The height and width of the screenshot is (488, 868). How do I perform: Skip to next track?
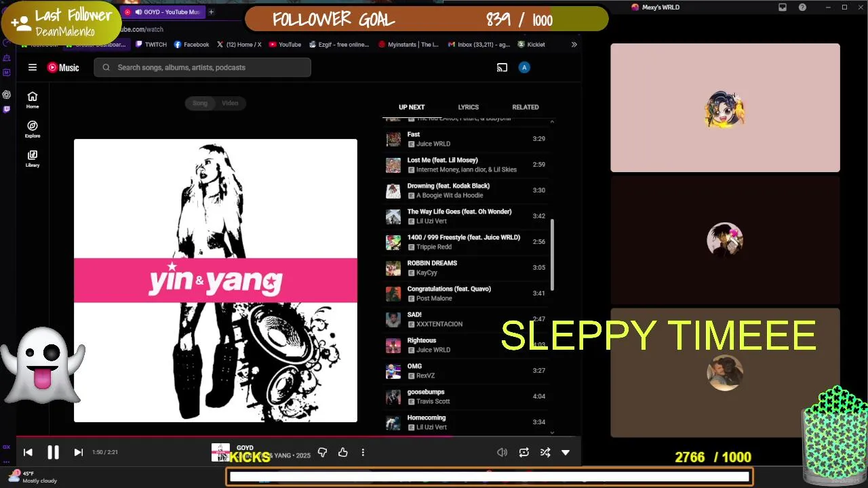pos(78,452)
